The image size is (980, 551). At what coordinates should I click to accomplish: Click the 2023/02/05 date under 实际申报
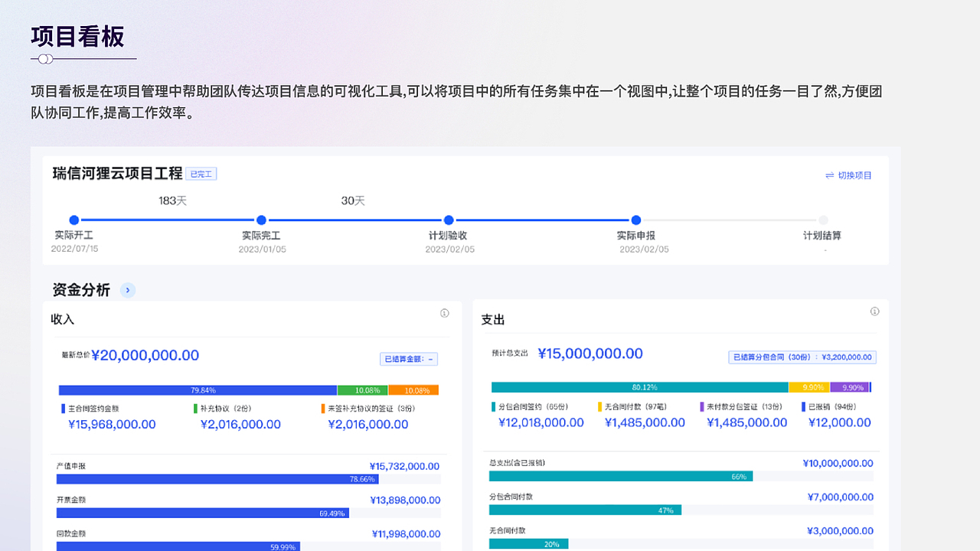[x=644, y=249]
